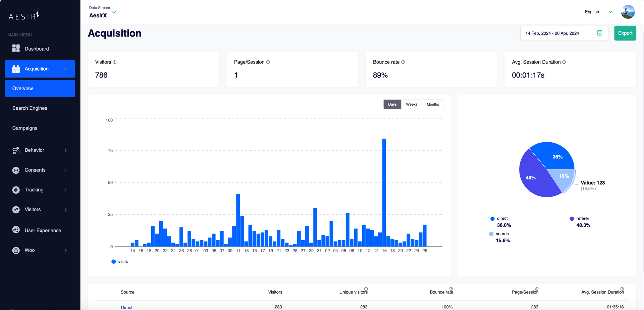Collapse the Woo section chevron
This screenshot has width=644, height=310.
(x=66, y=250)
